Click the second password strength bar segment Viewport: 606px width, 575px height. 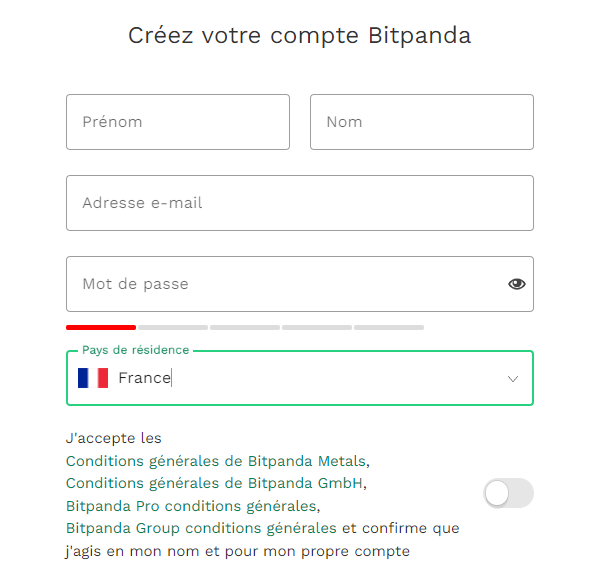point(173,327)
